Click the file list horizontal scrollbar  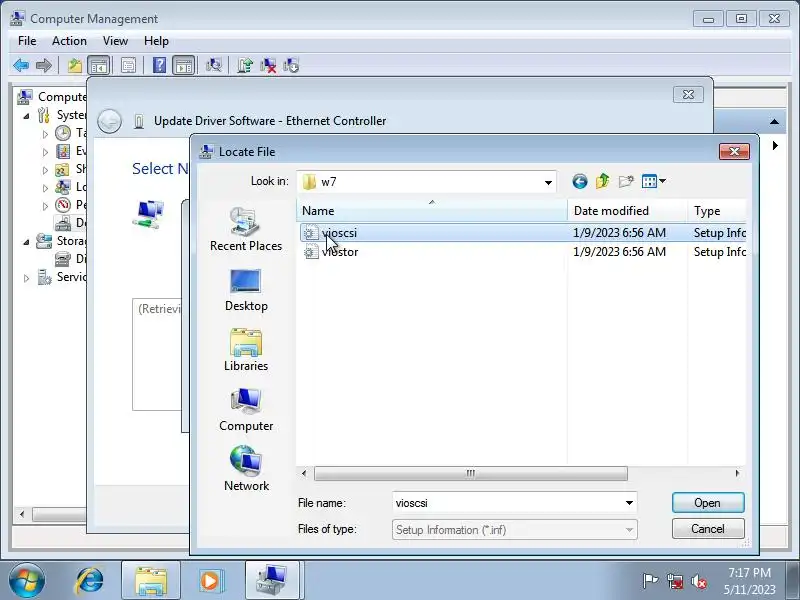click(470, 473)
